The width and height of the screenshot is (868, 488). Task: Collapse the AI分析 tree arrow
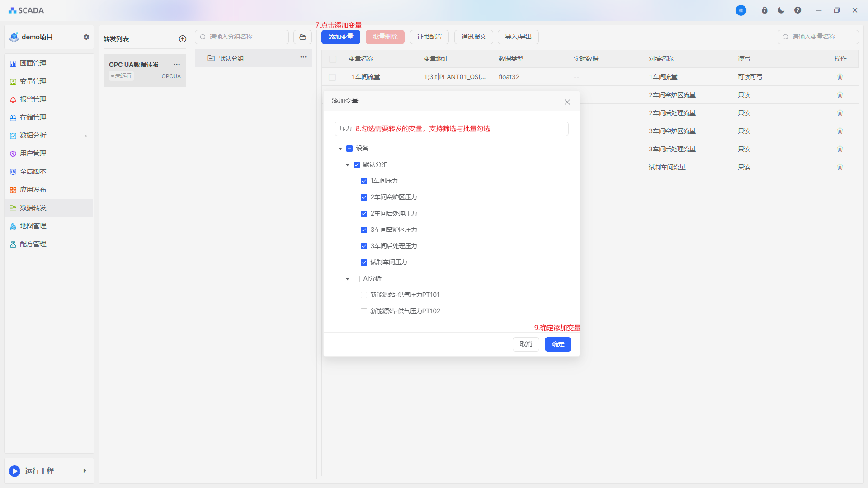click(x=348, y=279)
